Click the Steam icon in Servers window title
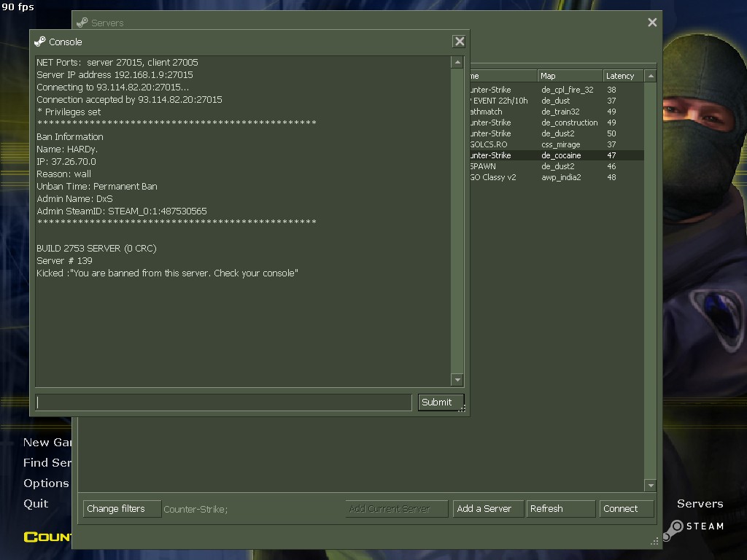This screenshot has width=747, height=560. tap(82, 23)
